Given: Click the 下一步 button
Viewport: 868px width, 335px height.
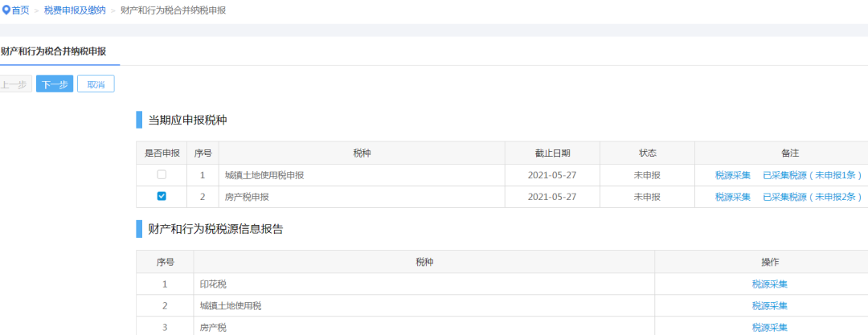Looking at the screenshot, I should tap(55, 84).
